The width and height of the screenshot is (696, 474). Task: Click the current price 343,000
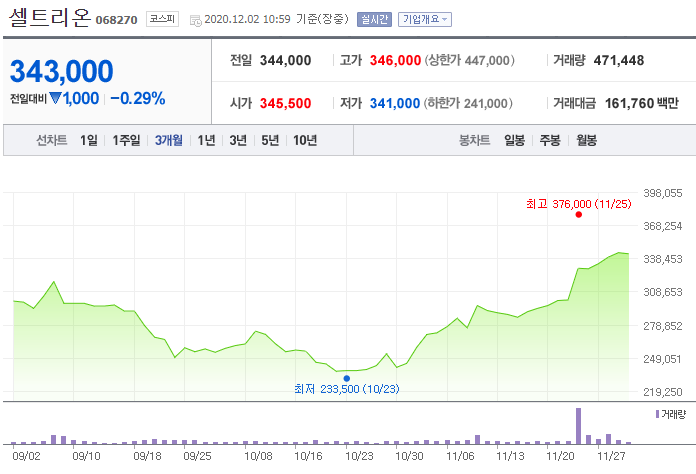coord(62,71)
